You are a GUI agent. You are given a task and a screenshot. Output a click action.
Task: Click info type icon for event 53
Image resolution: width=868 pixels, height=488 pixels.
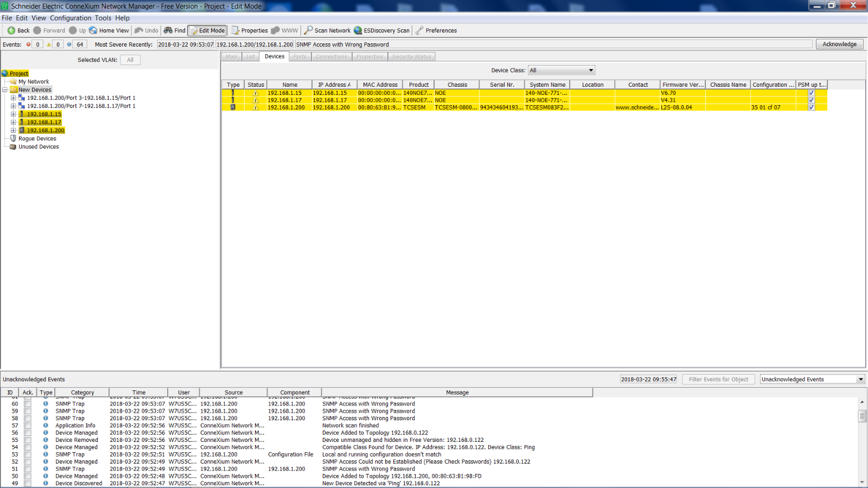coord(46,455)
